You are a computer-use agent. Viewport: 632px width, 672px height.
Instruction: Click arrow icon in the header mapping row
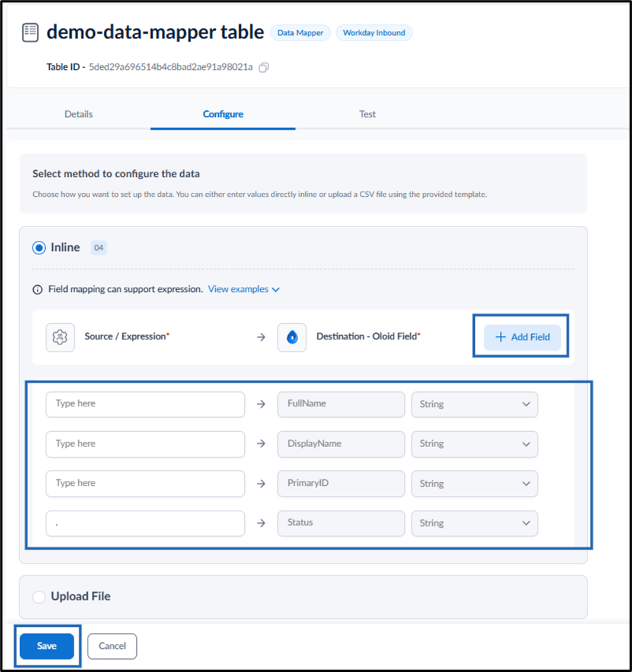coord(261,337)
